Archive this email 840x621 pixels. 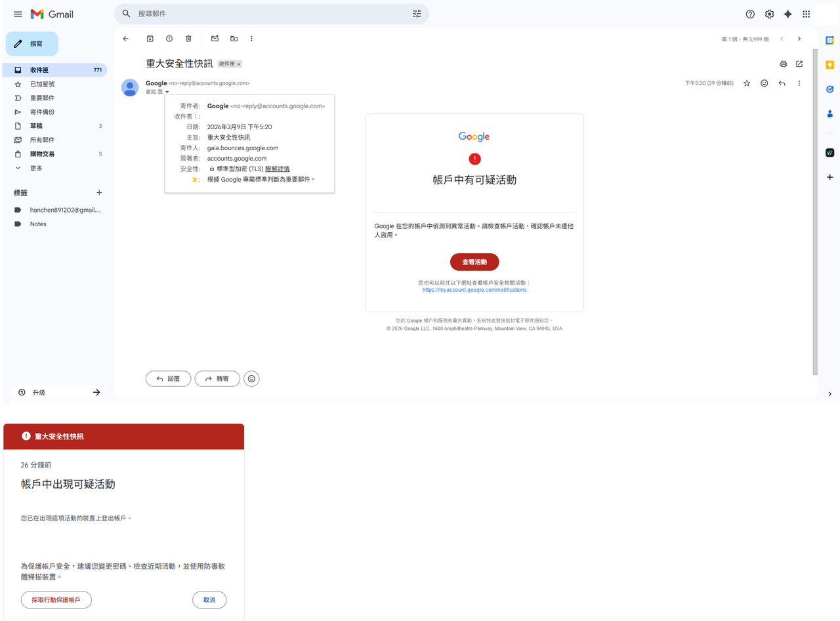[150, 39]
